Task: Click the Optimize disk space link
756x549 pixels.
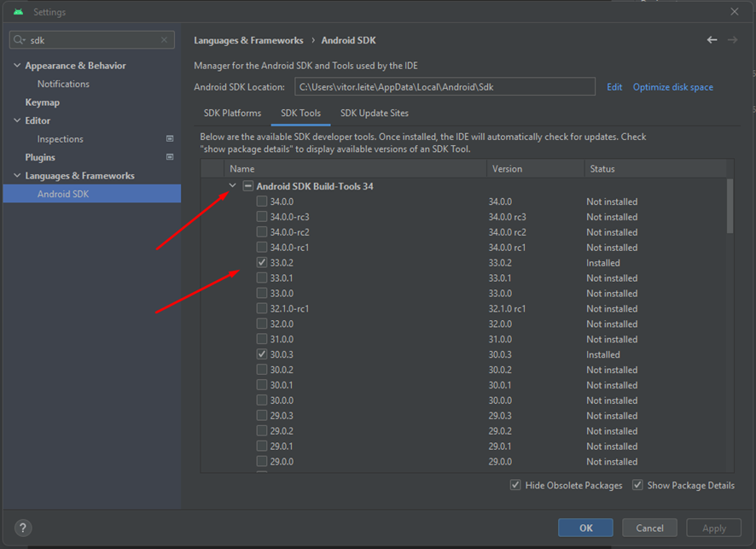Action: [x=672, y=87]
